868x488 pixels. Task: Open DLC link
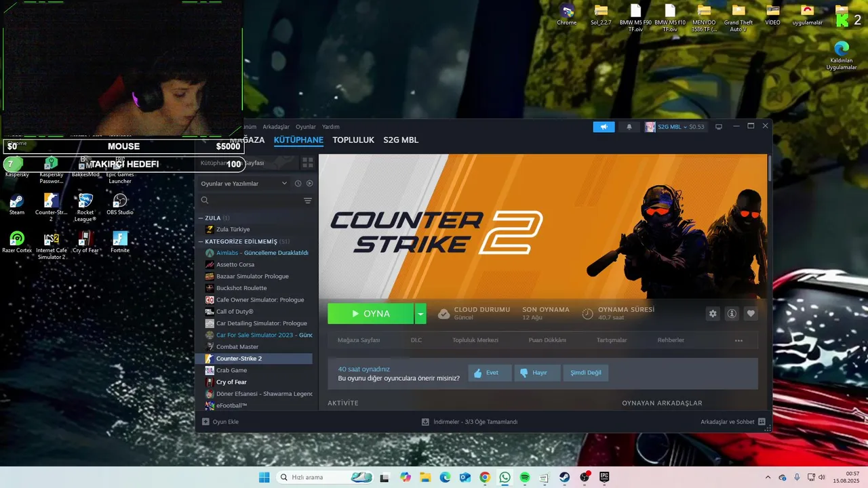pyautogui.click(x=416, y=340)
